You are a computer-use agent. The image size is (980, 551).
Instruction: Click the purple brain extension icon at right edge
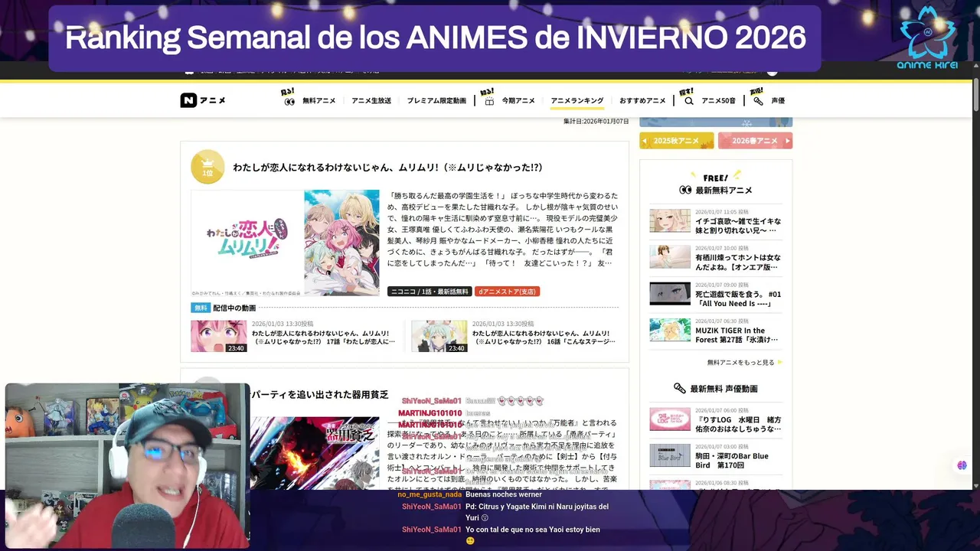(x=962, y=465)
